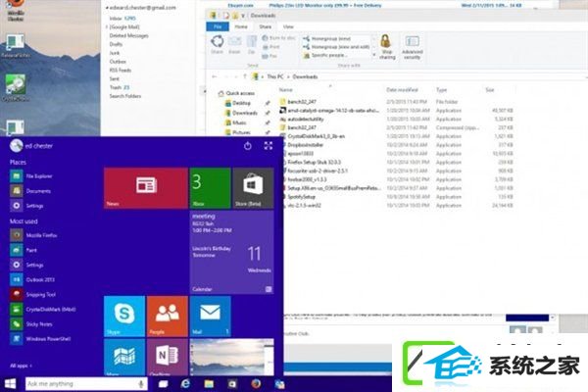This screenshot has height=392, width=588.
Task: Open Task View on the taskbar
Action: coord(163,384)
